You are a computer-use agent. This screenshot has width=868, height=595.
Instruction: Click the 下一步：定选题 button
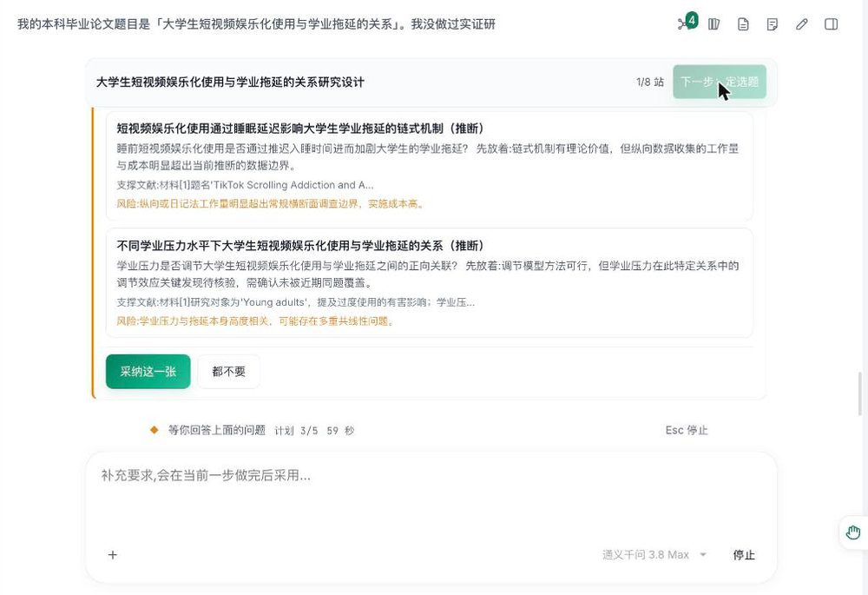point(719,82)
